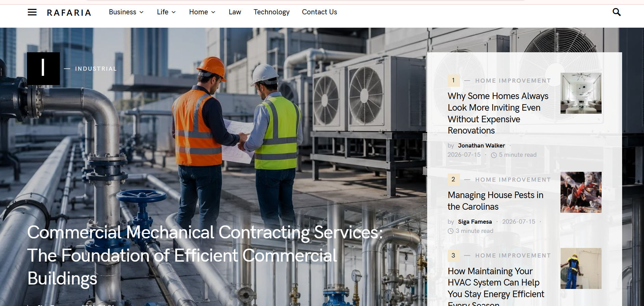Click the '2026-07-15' date under Jonathan Walker
644x306 pixels.
[464, 155]
